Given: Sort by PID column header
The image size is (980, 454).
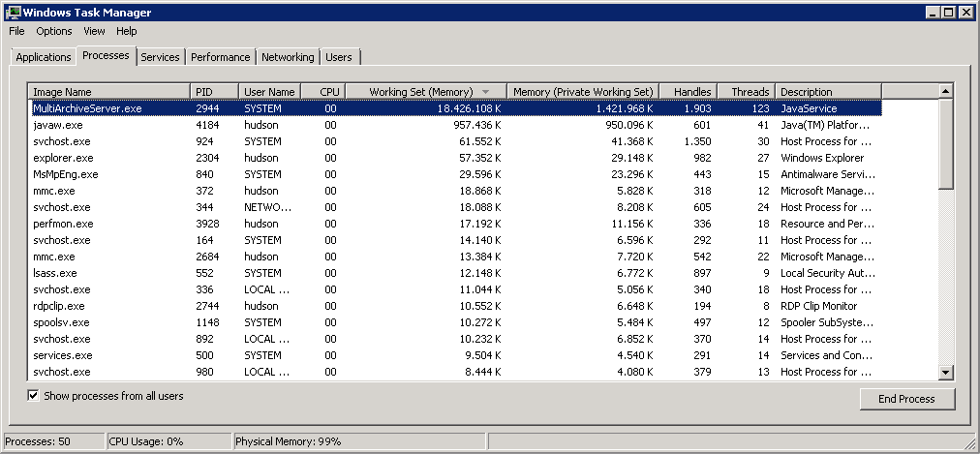Looking at the screenshot, I should pos(214,91).
